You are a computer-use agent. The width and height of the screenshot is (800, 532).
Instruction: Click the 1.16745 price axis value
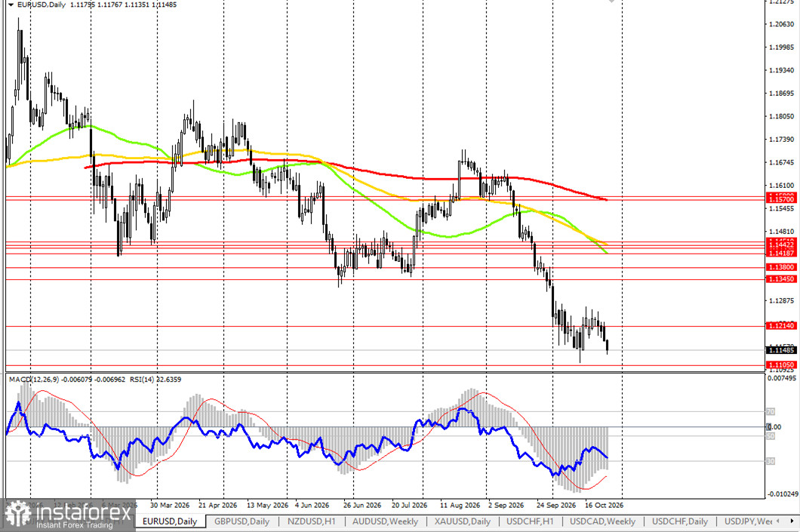pos(781,162)
